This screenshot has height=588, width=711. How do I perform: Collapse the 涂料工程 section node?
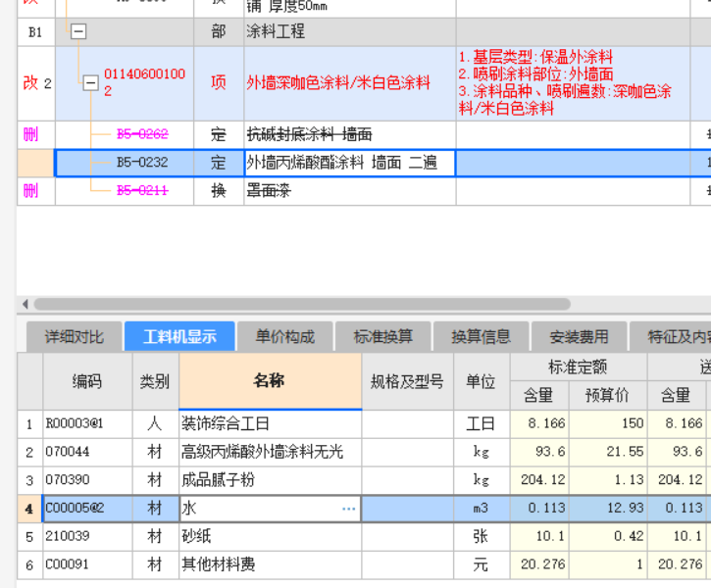tap(78, 31)
